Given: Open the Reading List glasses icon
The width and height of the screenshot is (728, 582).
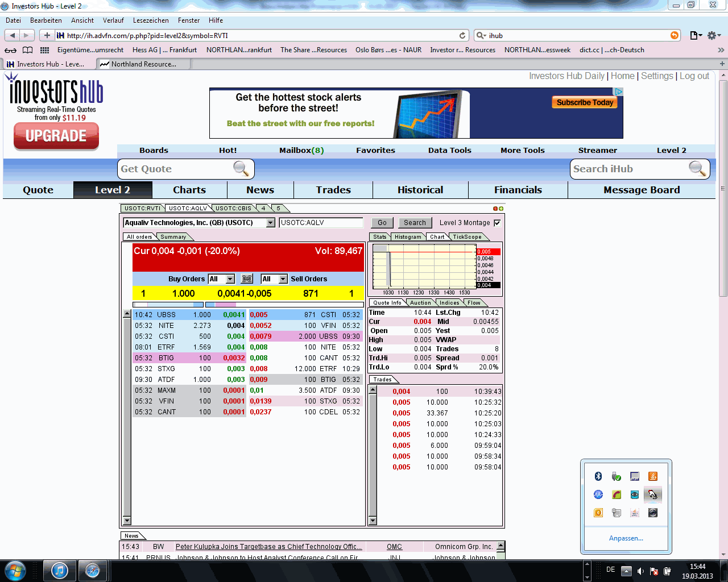Looking at the screenshot, I should [11, 50].
